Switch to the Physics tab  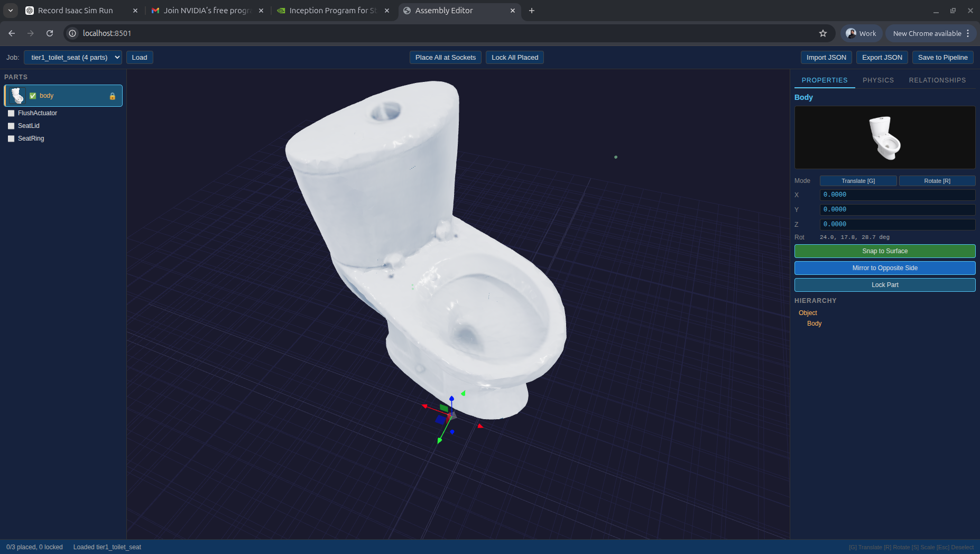pyautogui.click(x=878, y=80)
